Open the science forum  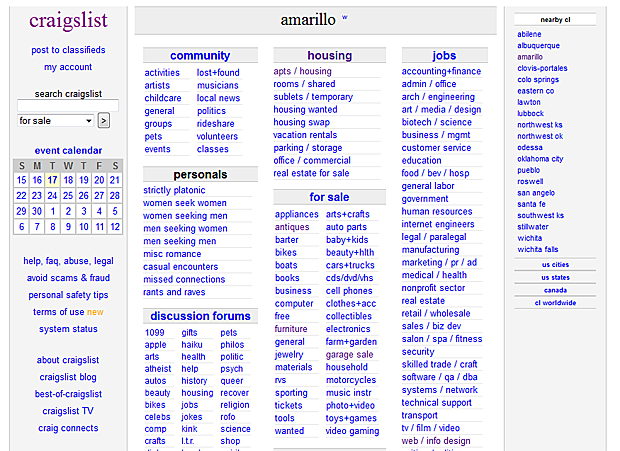tap(235, 429)
